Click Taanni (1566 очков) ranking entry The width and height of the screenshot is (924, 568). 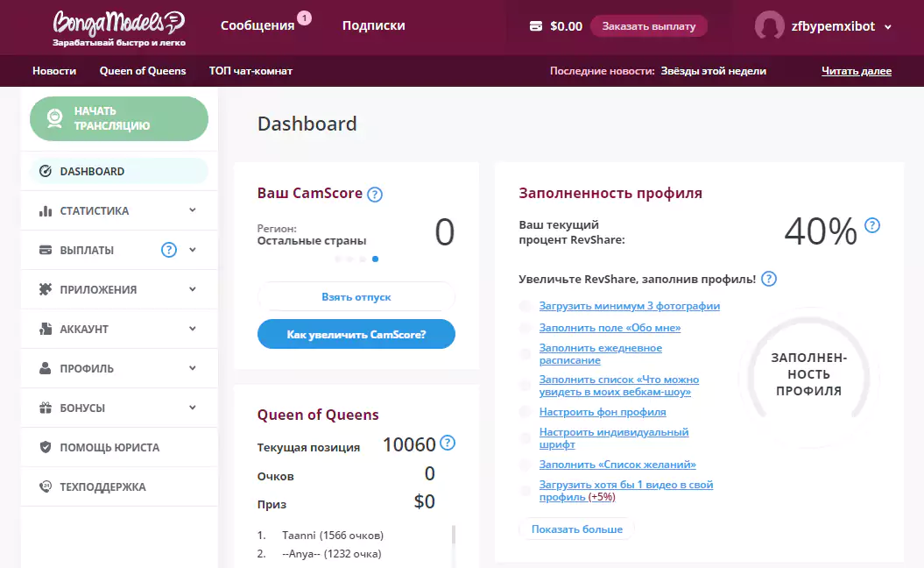(332, 535)
